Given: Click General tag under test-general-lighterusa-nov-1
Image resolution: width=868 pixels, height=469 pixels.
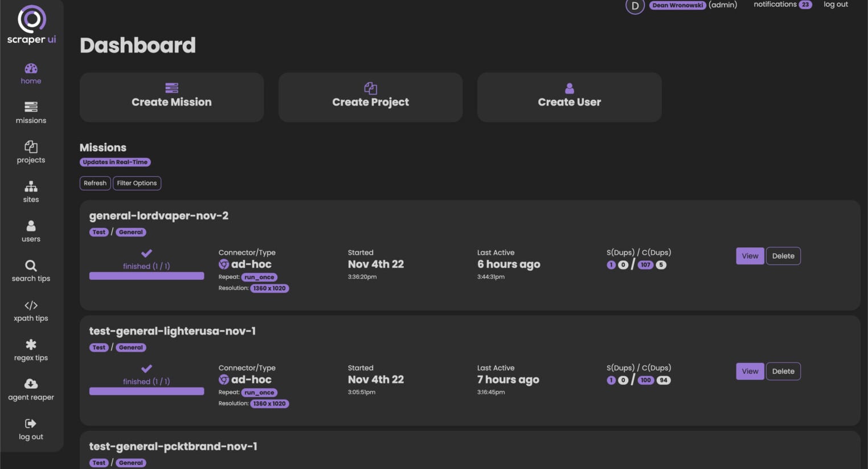Looking at the screenshot, I should [131, 348].
